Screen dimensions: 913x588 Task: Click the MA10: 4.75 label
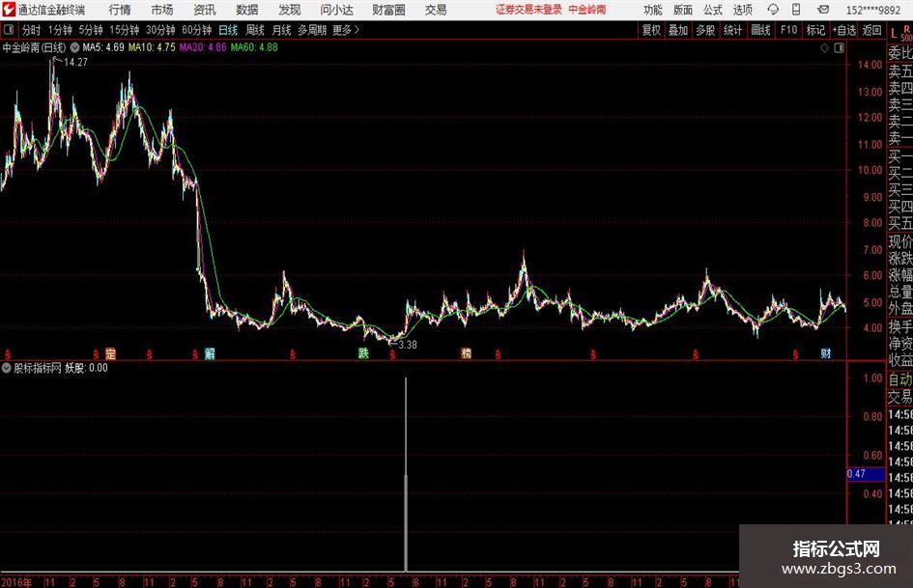[152, 47]
